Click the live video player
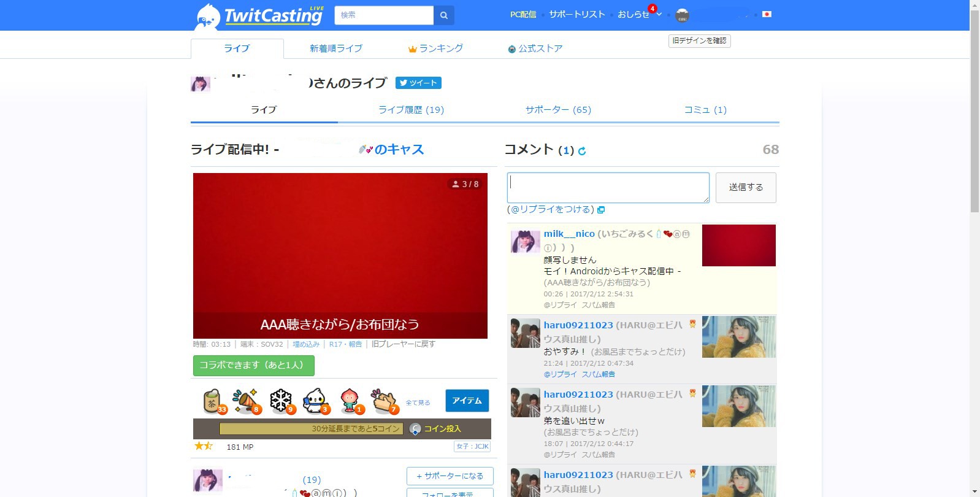Image resolution: width=980 pixels, height=497 pixels. point(340,255)
